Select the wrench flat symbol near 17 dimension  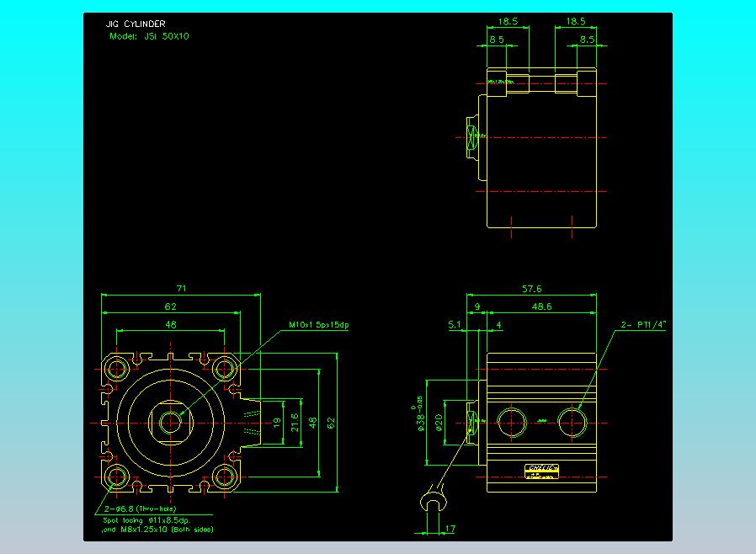434,503
